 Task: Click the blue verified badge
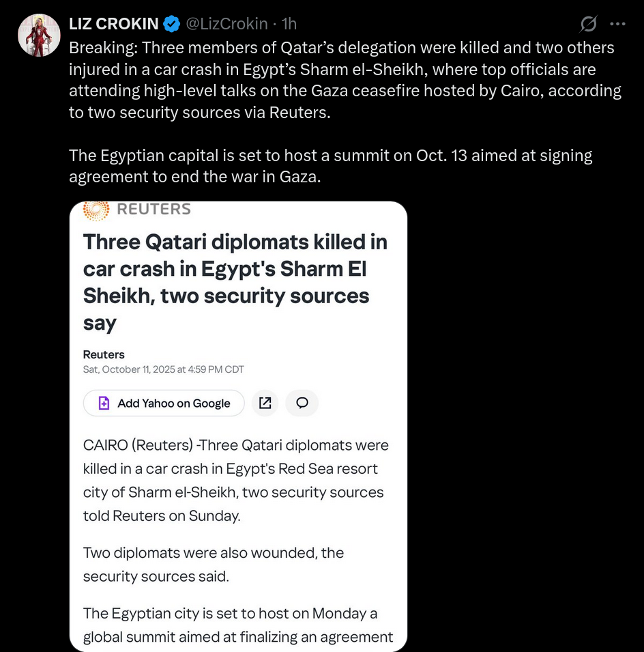click(x=171, y=24)
